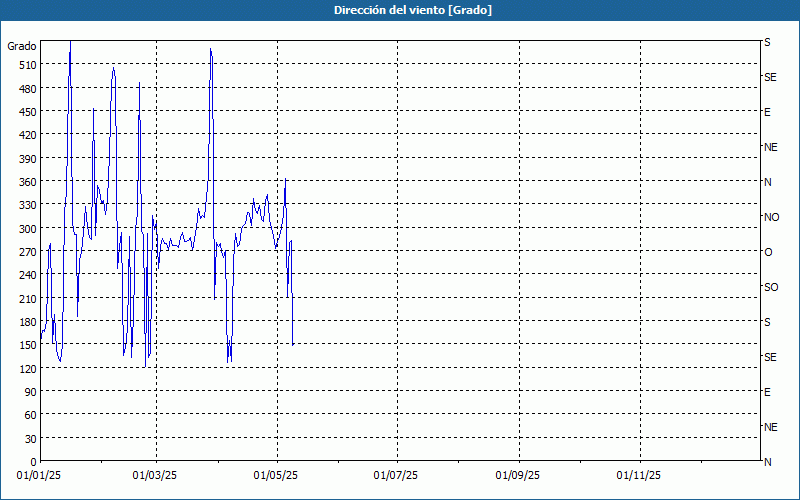The width and height of the screenshot is (800, 500).
Task: Click the "Grado" axis unit label
Action: click(x=22, y=46)
